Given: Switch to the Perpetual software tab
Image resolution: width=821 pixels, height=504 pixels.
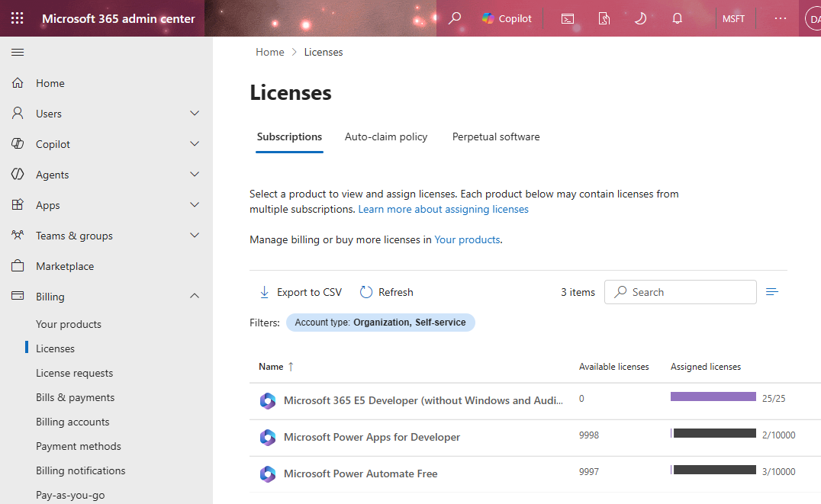Looking at the screenshot, I should coord(496,137).
